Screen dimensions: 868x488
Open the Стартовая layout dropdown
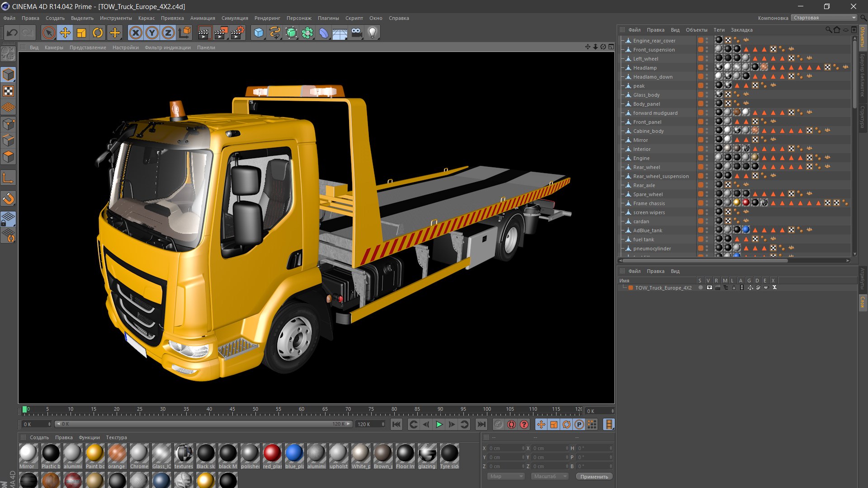pos(825,18)
